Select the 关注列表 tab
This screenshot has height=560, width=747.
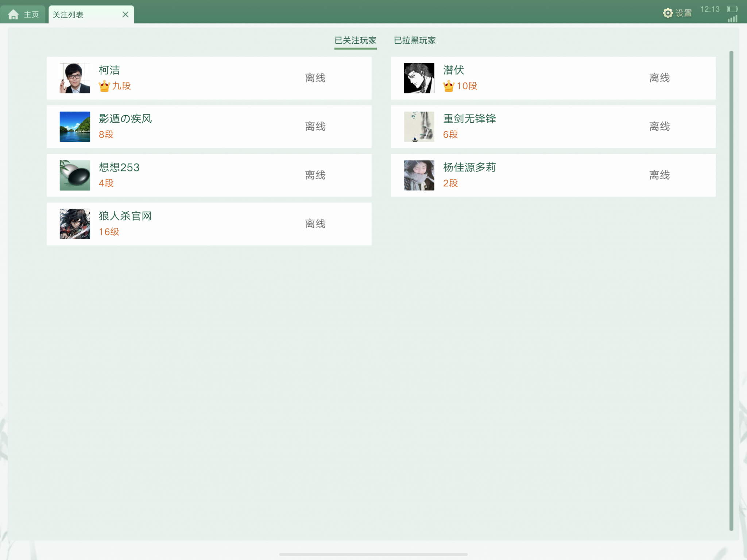coord(91,15)
